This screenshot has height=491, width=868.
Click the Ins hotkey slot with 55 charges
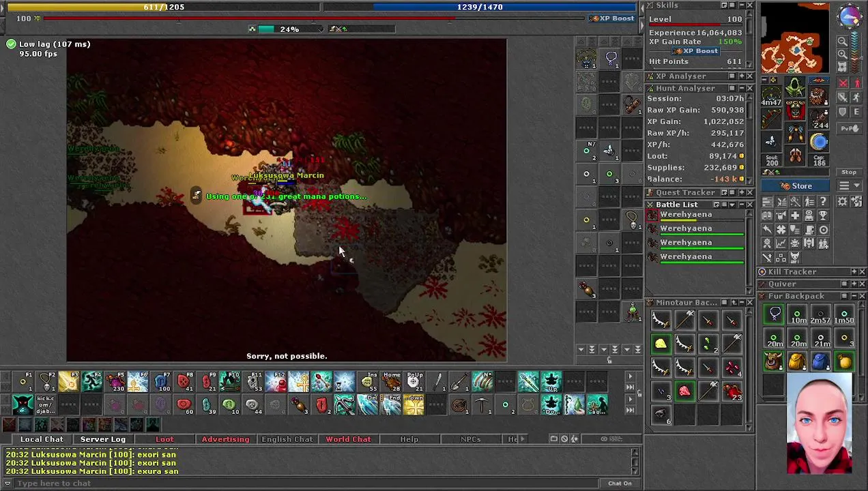tap(368, 383)
